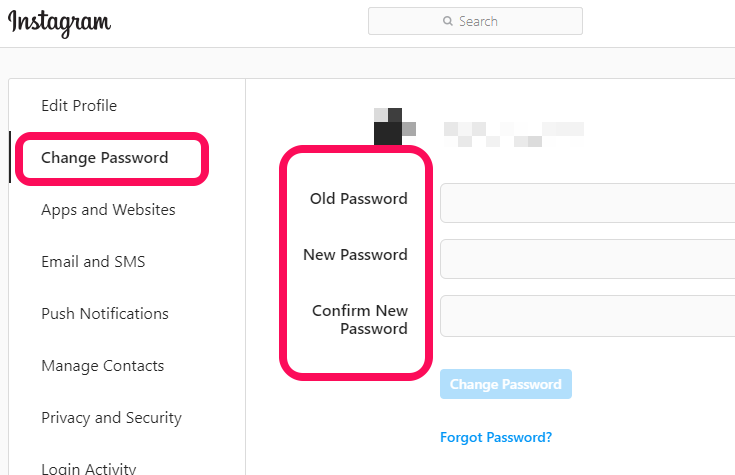The height and width of the screenshot is (475, 735).
Task: Focus the Search box
Action: tap(475, 21)
